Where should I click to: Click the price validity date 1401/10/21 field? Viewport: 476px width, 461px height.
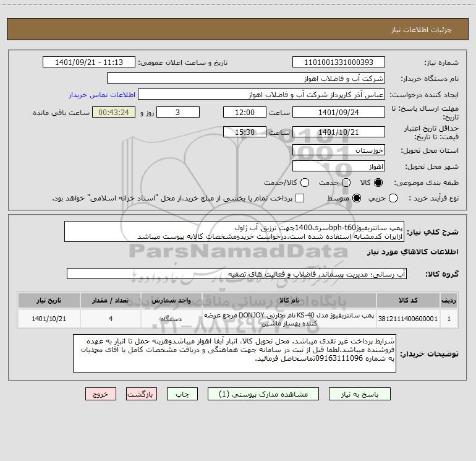339,132
